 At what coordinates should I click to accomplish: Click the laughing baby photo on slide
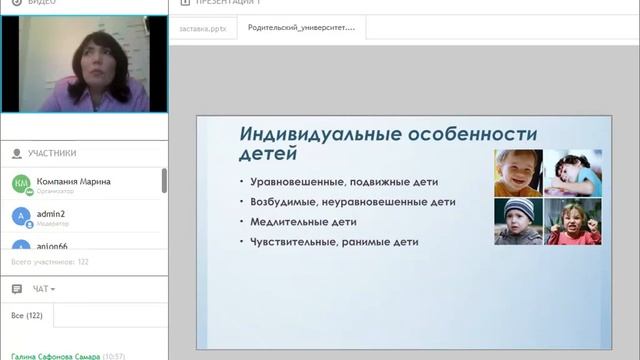[518, 173]
